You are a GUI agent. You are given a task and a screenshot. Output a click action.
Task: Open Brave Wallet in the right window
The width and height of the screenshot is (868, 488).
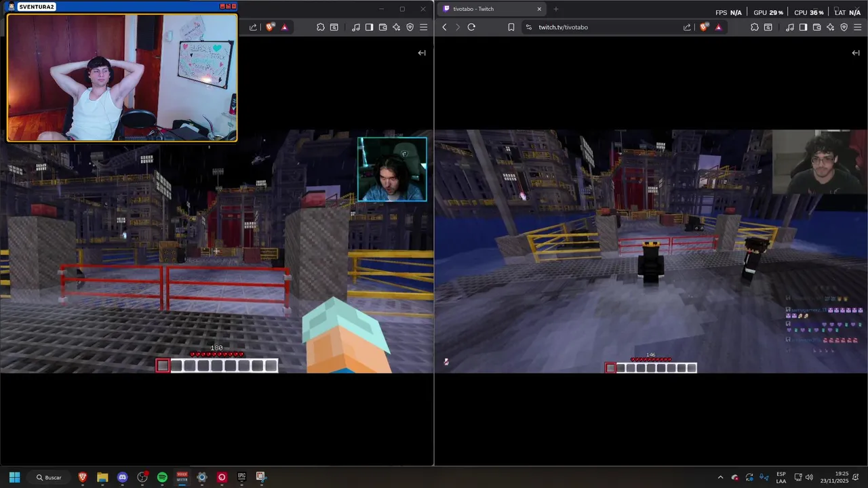tap(816, 27)
